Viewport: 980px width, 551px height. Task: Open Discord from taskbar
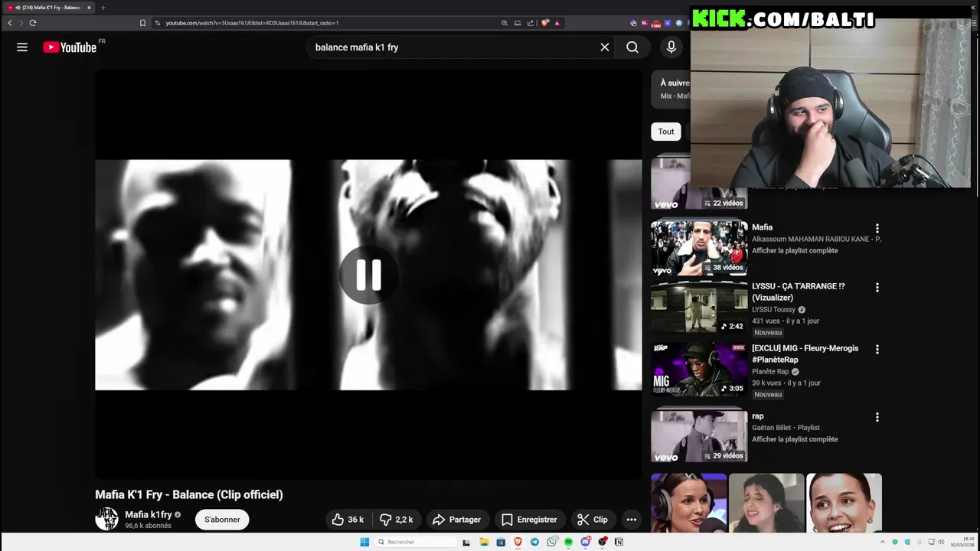point(586,542)
